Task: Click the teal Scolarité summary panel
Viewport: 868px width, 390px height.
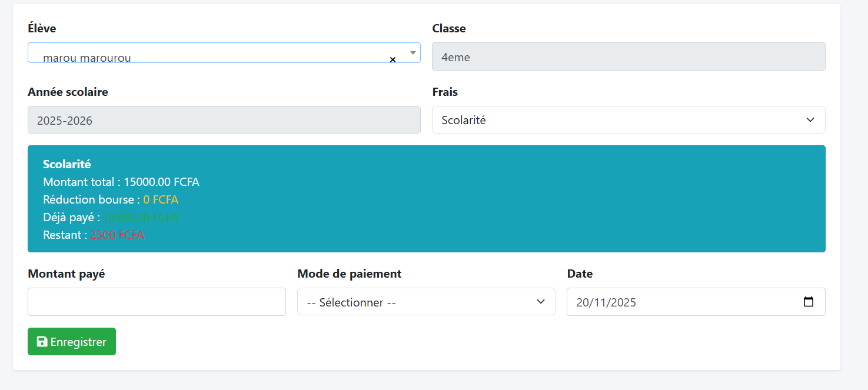Action: pyautogui.click(x=427, y=199)
